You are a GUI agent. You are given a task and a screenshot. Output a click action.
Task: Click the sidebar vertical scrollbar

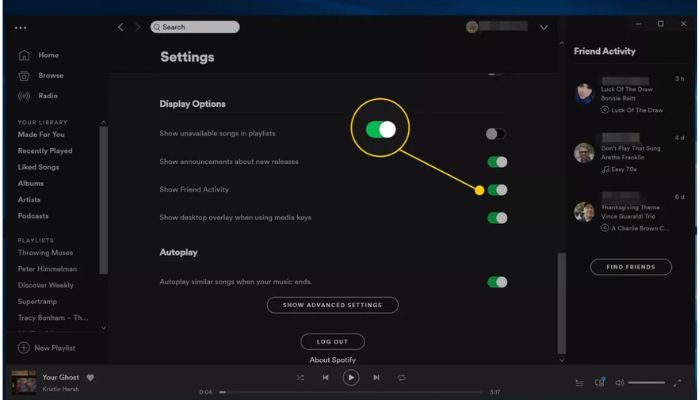click(104, 200)
